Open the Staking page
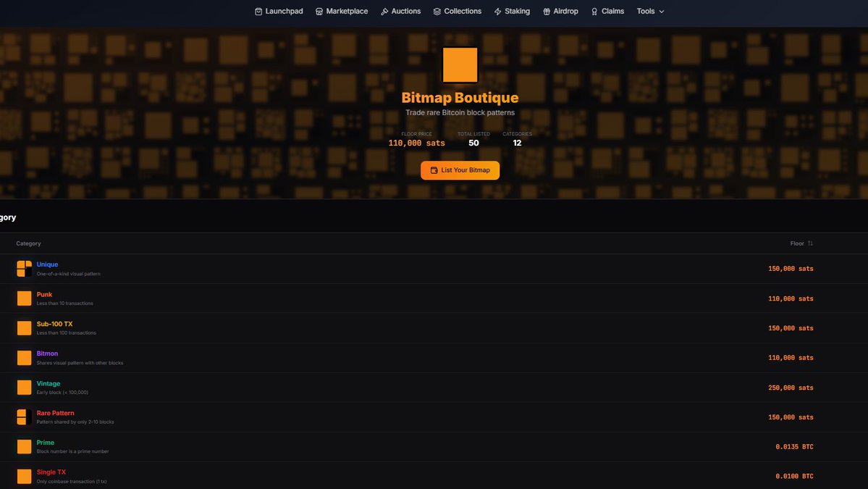868x489 pixels. [512, 11]
